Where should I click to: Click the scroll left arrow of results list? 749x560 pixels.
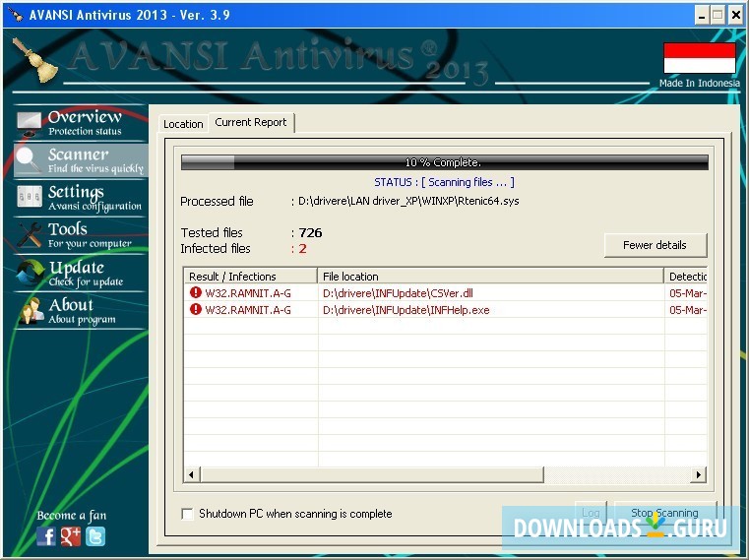click(192, 474)
